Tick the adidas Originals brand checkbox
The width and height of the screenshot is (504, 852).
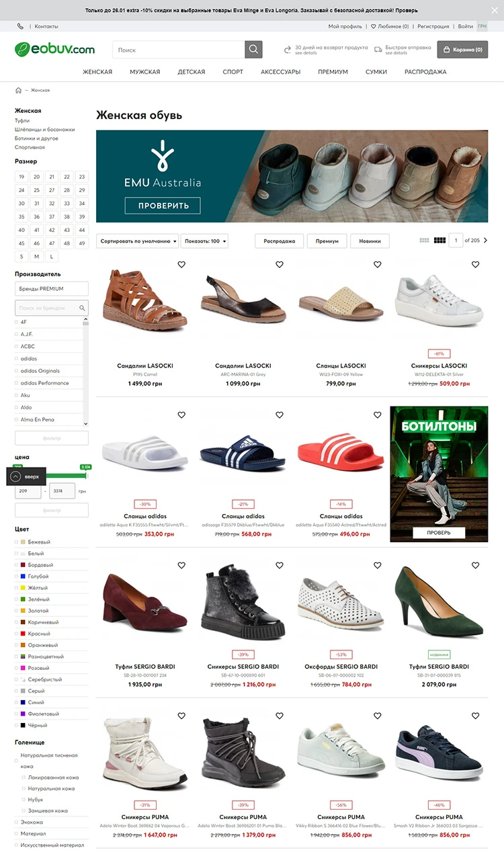(17, 371)
